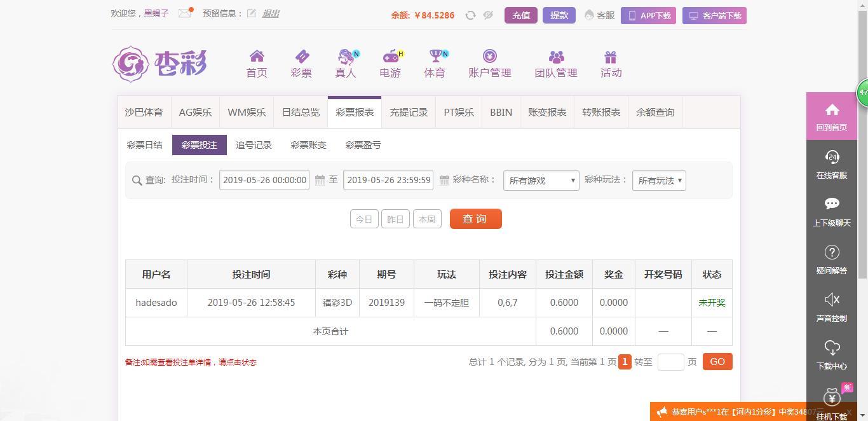Open 上下级聊天 sidebar chat icon

[x=832, y=204]
